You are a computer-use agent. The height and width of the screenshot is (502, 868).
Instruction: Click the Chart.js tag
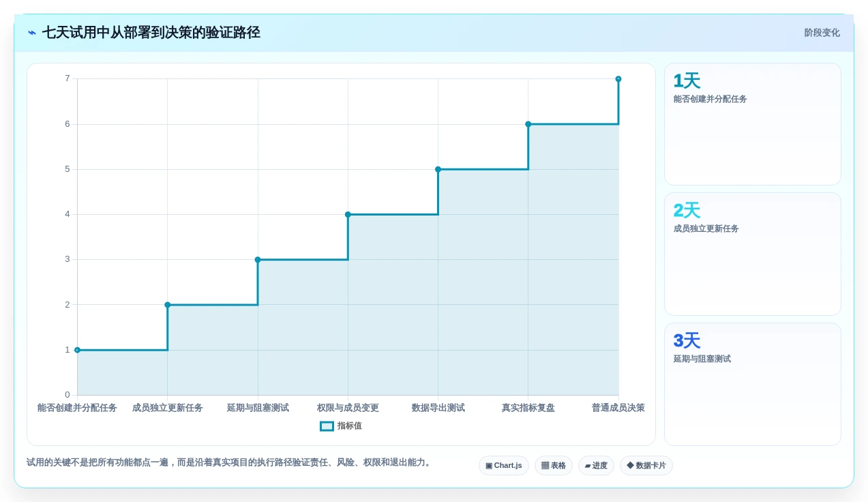[x=503, y=465]
